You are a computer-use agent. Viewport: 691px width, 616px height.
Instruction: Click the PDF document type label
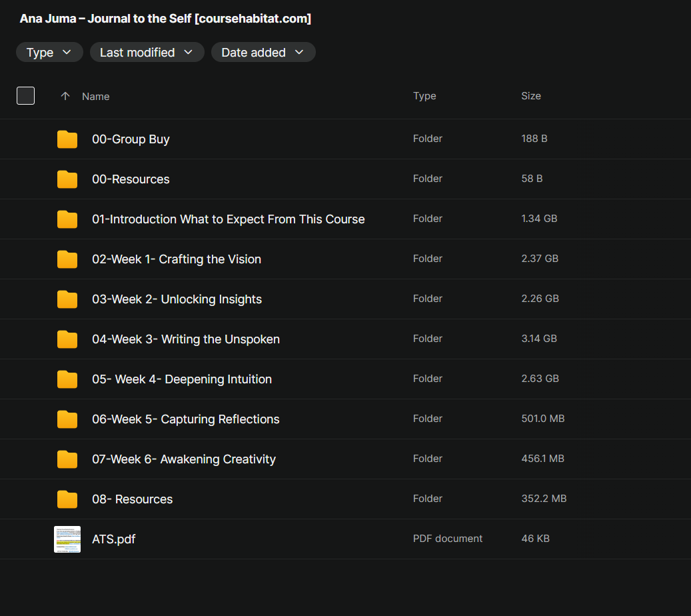[x=447, y=539]
